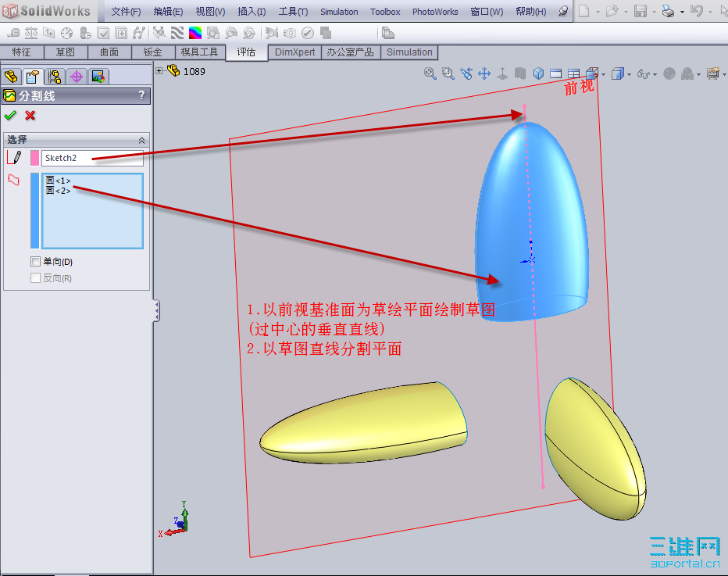This screenshot has width=728, height=576.
Task: Click the PhotoWorks menu item
Action: (435, 12)
